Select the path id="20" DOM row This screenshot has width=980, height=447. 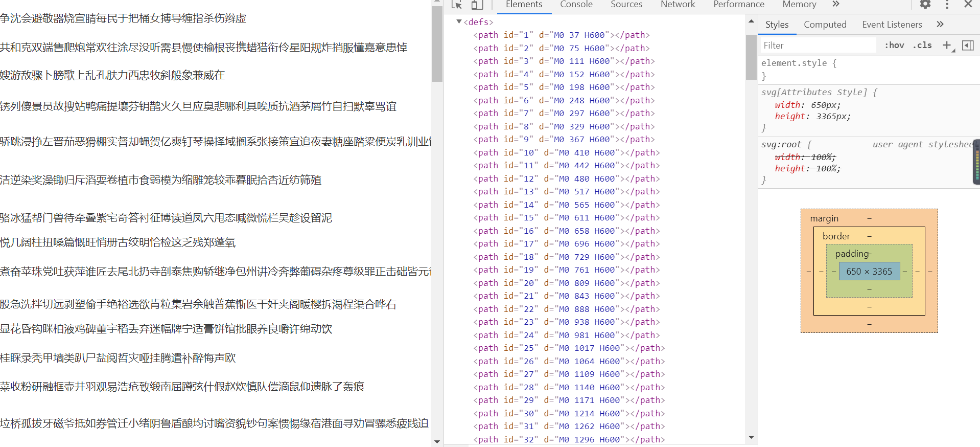[x=567, y=283]
